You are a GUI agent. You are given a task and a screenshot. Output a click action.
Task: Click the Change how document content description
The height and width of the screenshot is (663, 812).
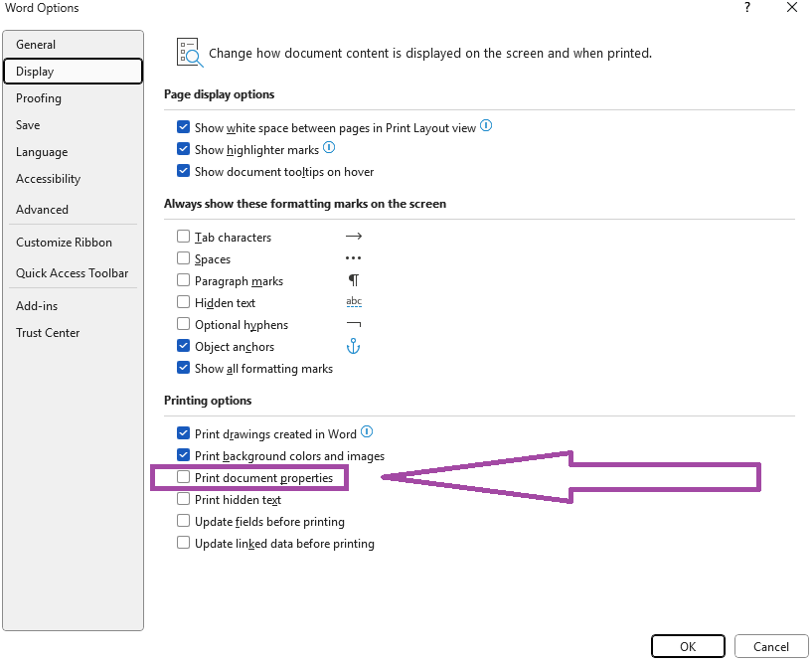[430, 54]
